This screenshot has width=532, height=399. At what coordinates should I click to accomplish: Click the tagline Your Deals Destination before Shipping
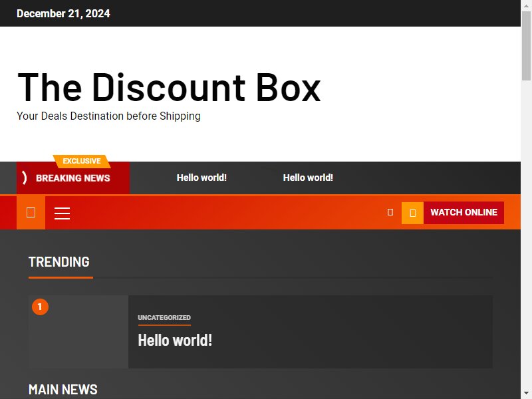pyautogui.click(x=108, y=116)
